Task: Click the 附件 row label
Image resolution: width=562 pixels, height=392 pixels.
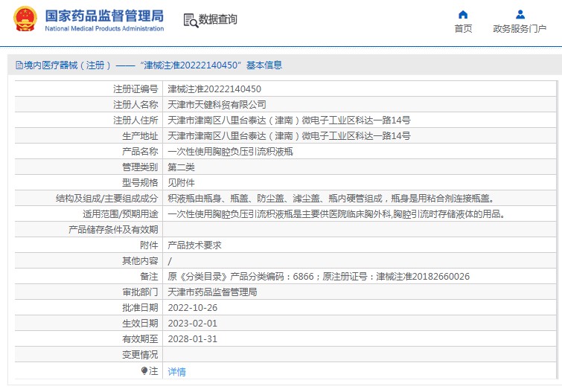Action: (149, 245)
